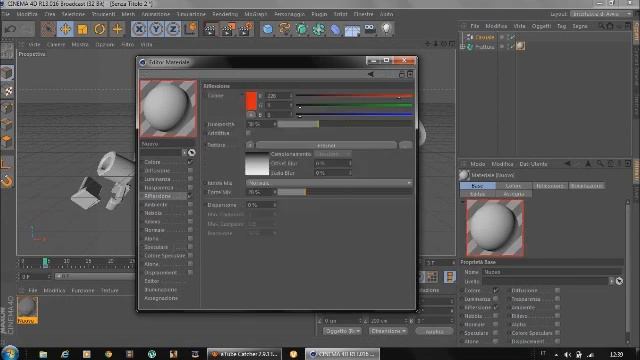Open the array modeling objects icon
This screenshot has width=640, height=360.
tap(318, 29)
